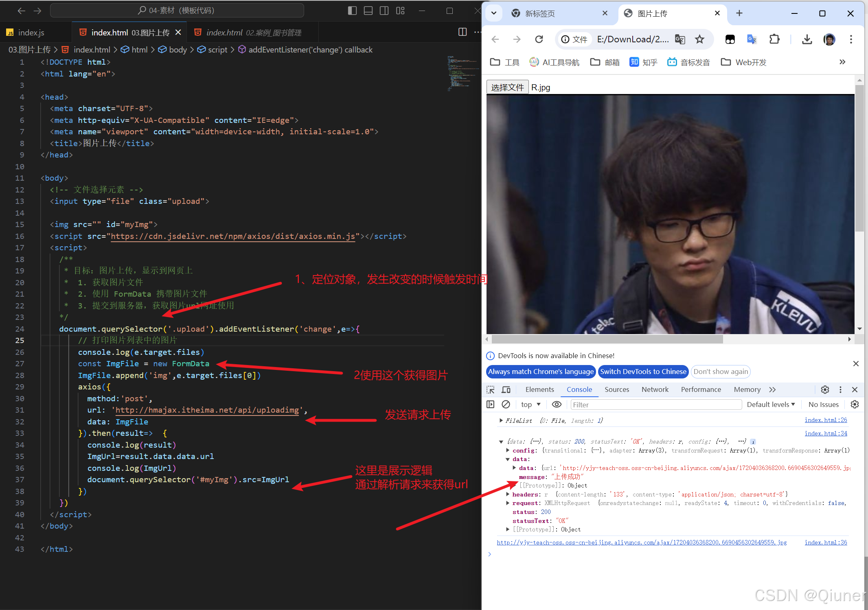The width and height of the screenshot is (868, 610).
Task: Dismiss the DevTools language notification
Action: pos(856,364)
